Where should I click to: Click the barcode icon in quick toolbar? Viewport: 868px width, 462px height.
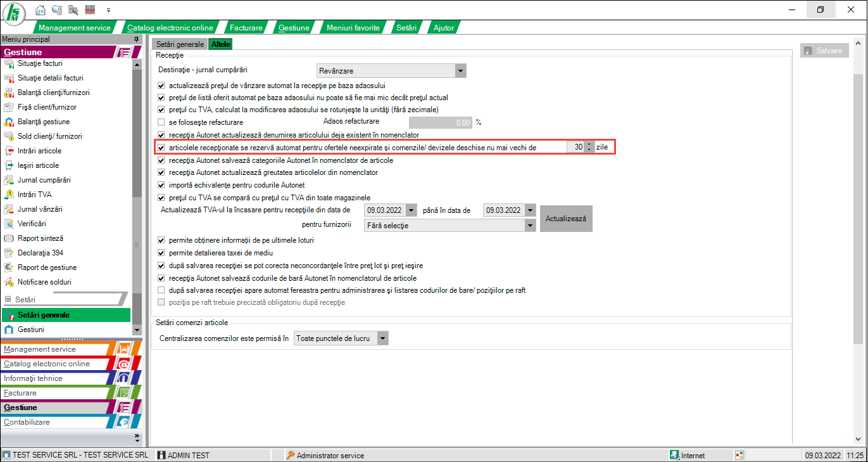[x=90, y=10]
